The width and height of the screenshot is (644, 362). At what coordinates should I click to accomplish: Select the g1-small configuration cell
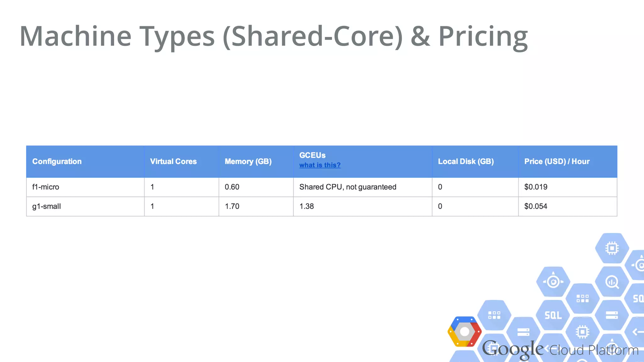pyautogui.click(x=85, y=206)
